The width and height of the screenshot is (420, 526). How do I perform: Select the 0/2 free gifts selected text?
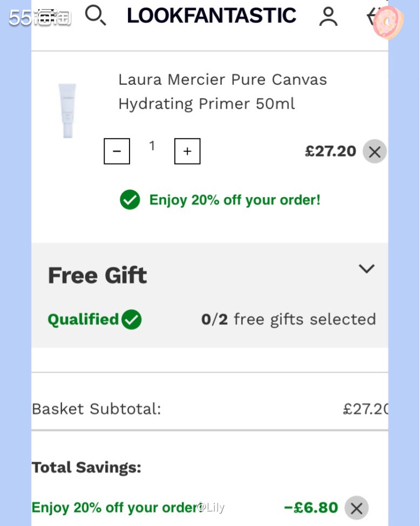point(289,319)
